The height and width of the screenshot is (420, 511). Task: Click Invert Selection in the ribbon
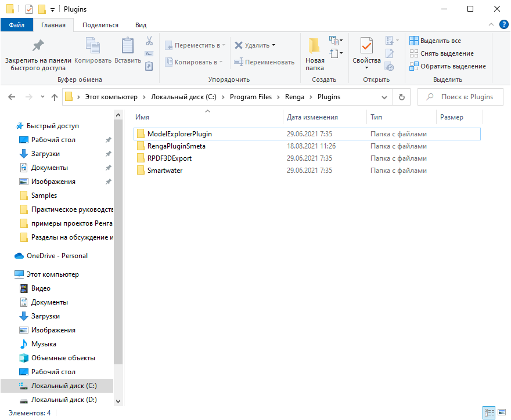pos(448,66)
